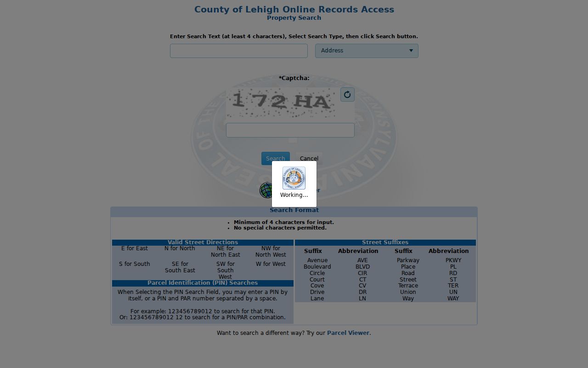Click the globe icon behind the Working dialog
588x368 pixels.
[x=266, y=190]
